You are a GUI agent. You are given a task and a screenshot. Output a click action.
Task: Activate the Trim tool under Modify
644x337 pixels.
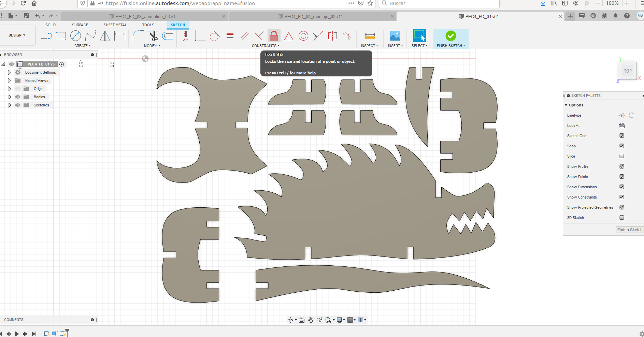tap(153, 36)
